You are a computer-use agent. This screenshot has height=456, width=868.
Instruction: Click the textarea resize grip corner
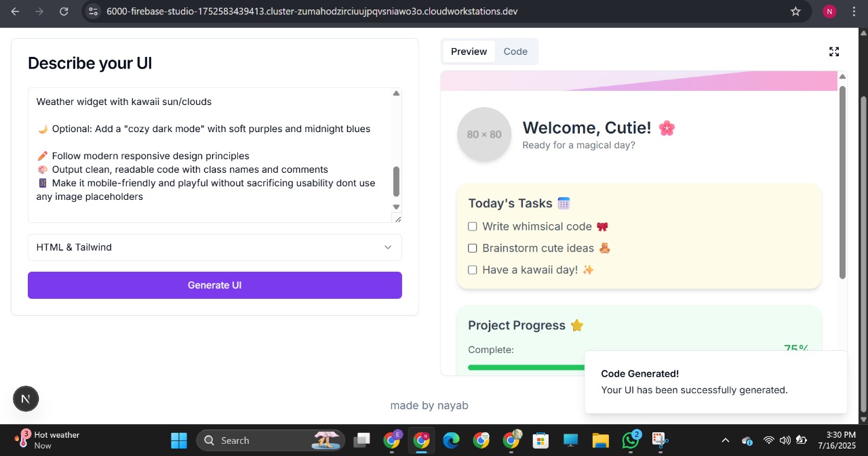[x=397, y=218]
